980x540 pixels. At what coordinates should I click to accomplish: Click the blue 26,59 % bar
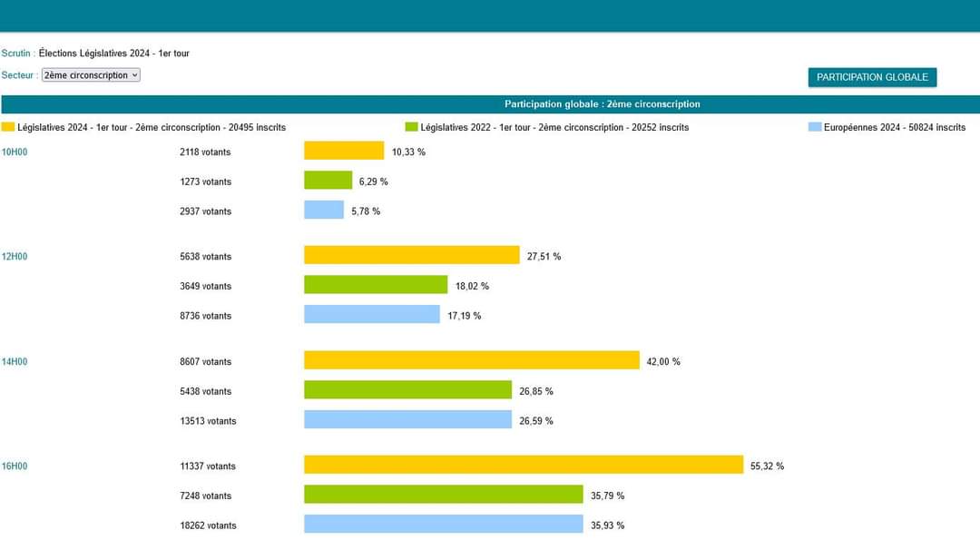coord(407,419)
